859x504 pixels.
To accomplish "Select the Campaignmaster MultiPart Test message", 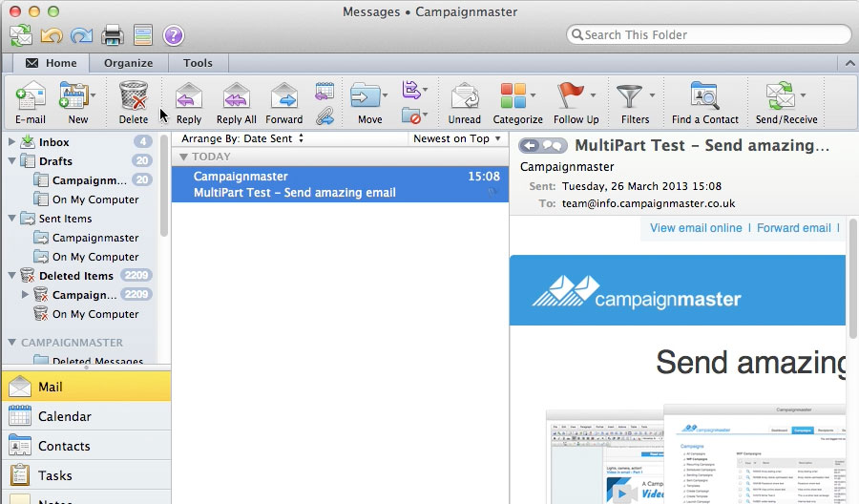I will click(340, 184).
